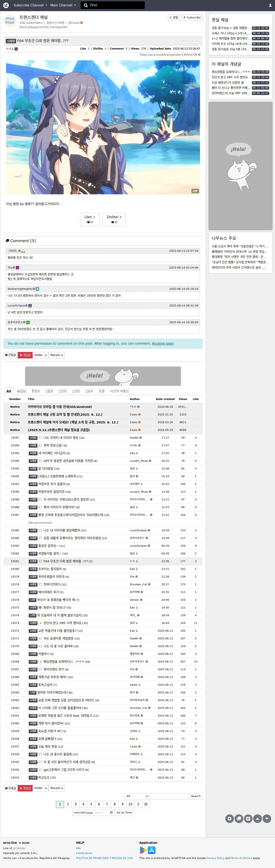The width and height of the screenshot is (275, 868).
Task: Open the animated GIF image in the post
Action: pyautogui.click(x=103, y=127)
